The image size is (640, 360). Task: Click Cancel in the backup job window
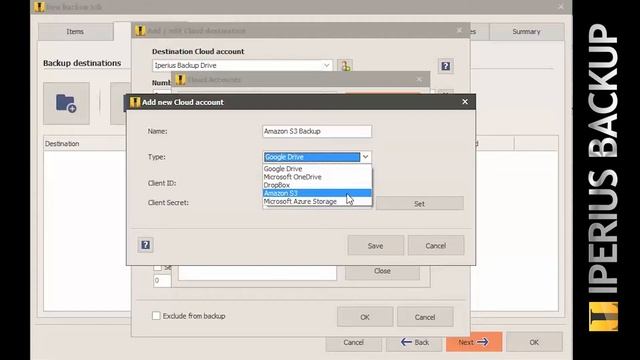pos(353,342)
